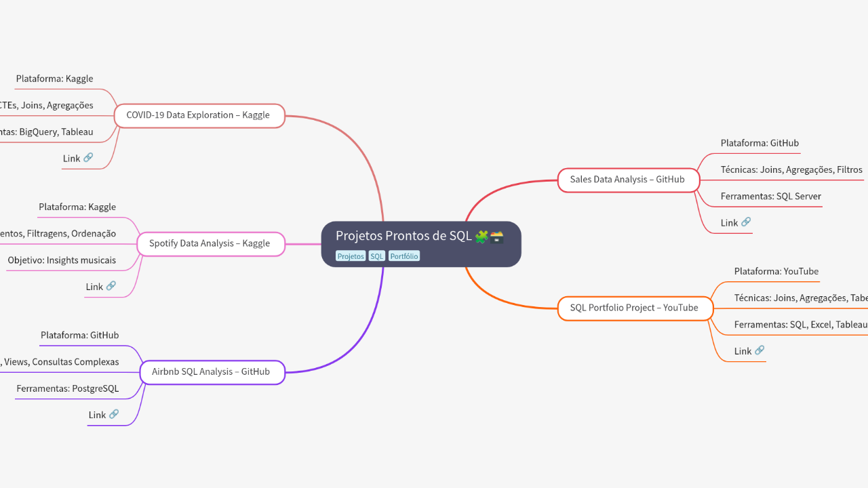Click Link text under Airbnb SQL Analysis
Image resolution: width=868 pixels, height=488 pixels.
97,415
